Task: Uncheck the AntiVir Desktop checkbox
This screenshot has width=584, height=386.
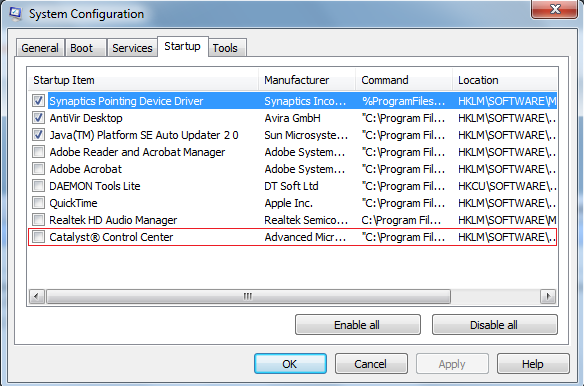Action: click(38, 118)
